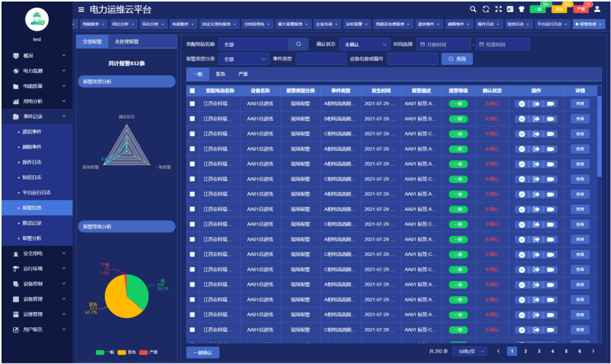Toggle the hamburger menu beside the platform title
611x364 pixels.
(x=81, y=10)
